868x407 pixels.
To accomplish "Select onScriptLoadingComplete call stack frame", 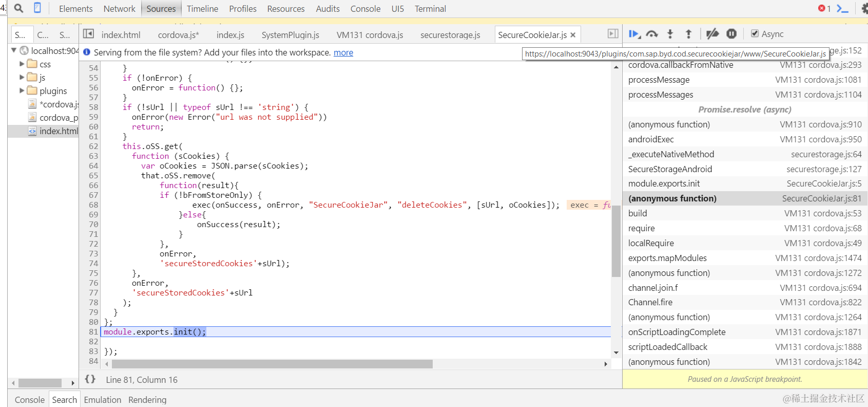I will (x=745, y=332).
